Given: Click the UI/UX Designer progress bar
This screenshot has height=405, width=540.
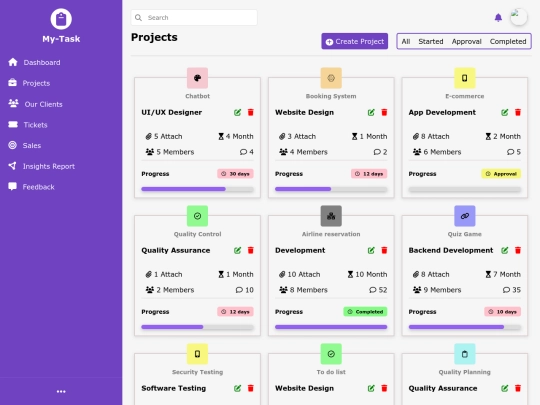Looking at the screenshot, I should [x=197, y=189].
